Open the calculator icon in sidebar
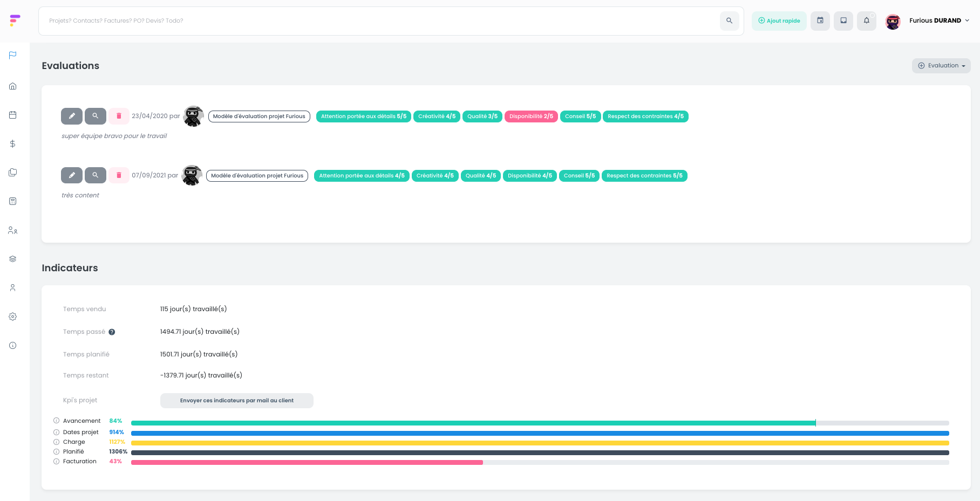Screen dimensions: 980x501 13,201
